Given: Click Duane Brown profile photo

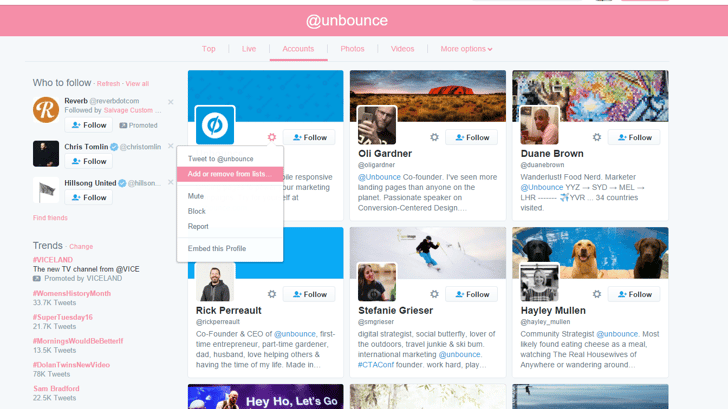Looking at the screenshot, I should [540, 125].
